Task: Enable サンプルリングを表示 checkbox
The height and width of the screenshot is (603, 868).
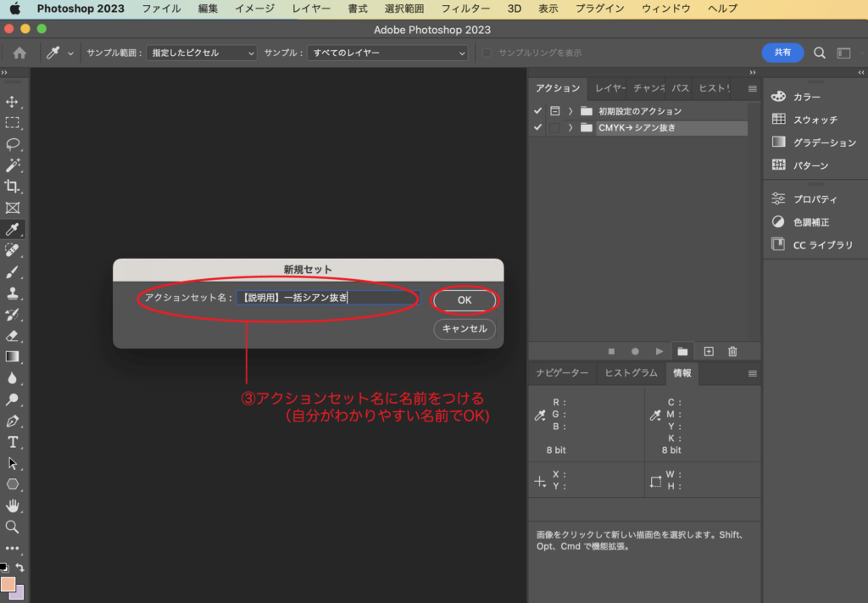Action: [x=487, y=53]
